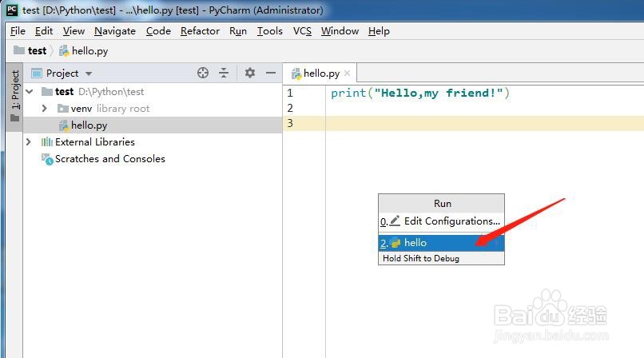Click the PyCharm logo in title bar
This screenshot has width=644, height=358.
tap(12, 10)
